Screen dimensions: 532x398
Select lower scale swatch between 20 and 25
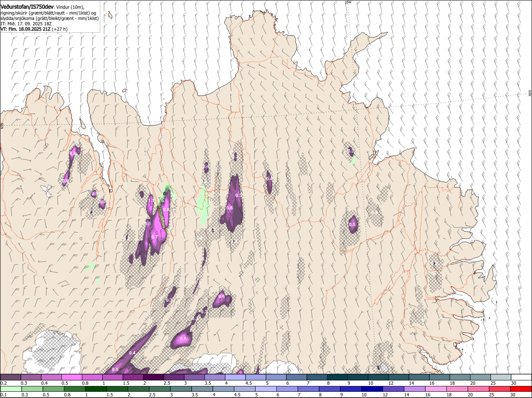(x=479, y=389)
